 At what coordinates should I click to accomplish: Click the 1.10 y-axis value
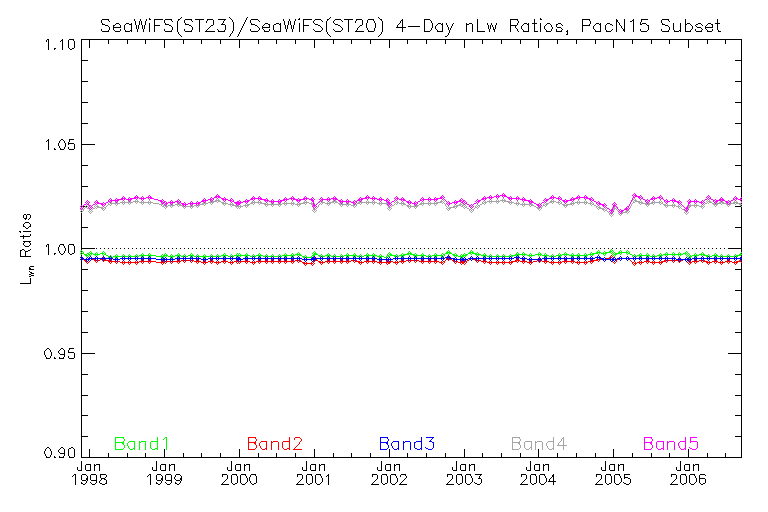(60, 45)
